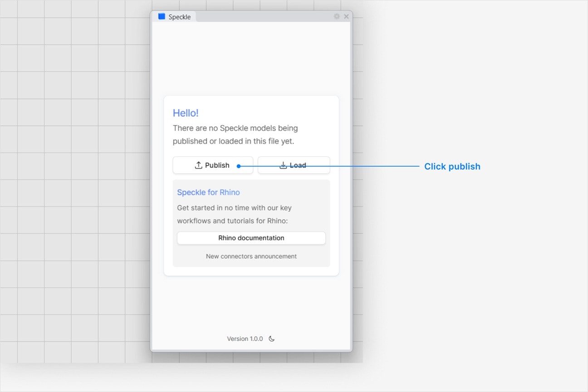Click the 'Hello!' heading
Viewport: 588px width, 392px height.
pyautogui.click(x=186, y=113)
